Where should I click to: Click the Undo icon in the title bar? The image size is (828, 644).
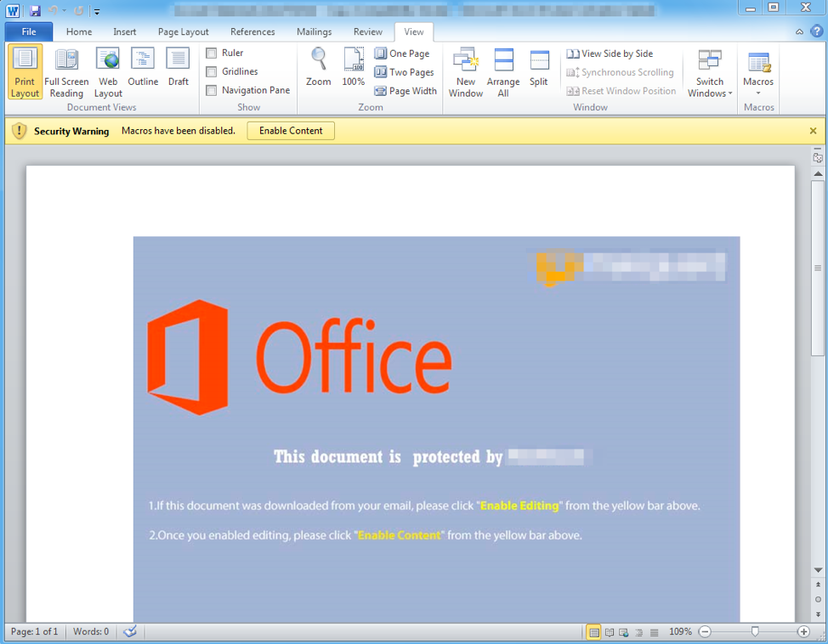pos(53,10)
